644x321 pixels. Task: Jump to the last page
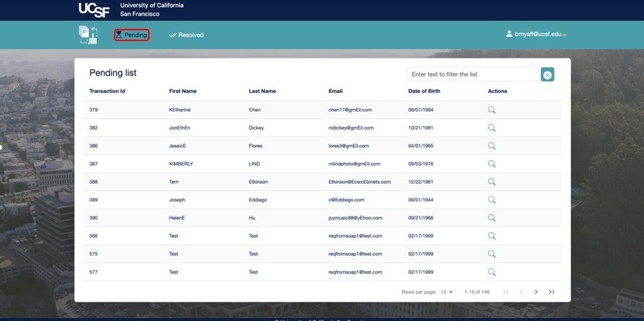tap(552, 292)
